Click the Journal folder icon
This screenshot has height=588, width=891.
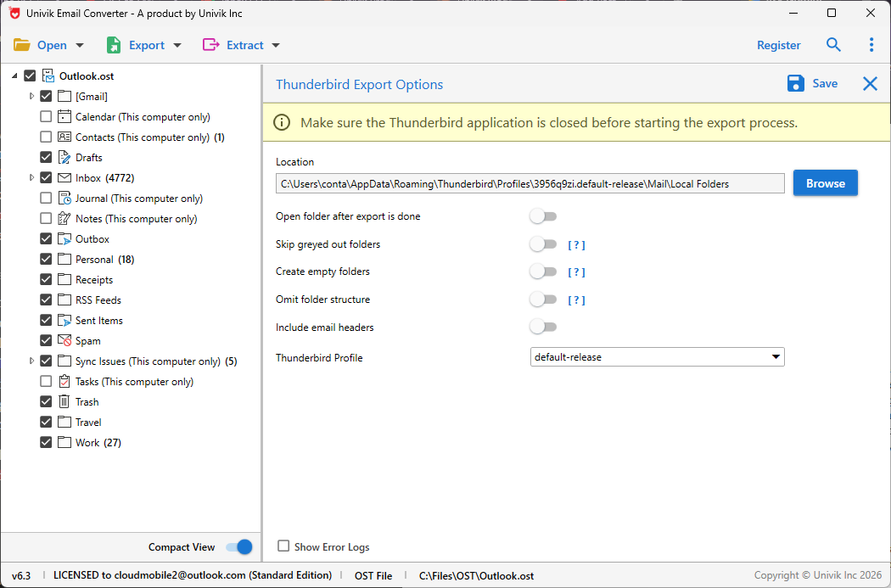point(64,199)
